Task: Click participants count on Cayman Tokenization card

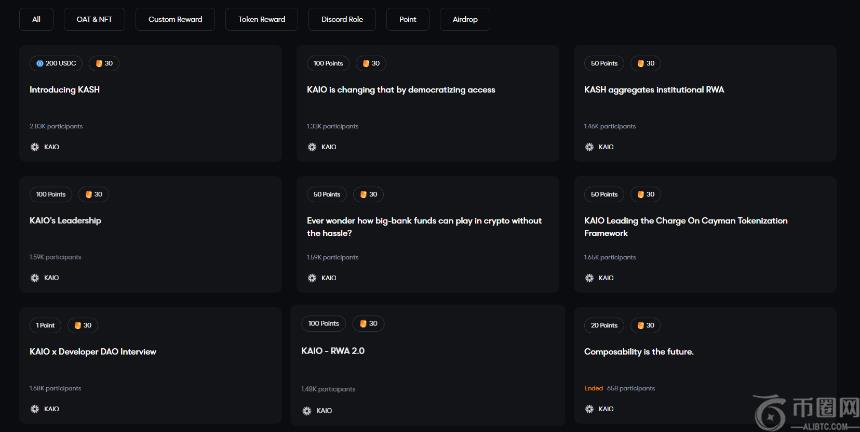Action: (610, 257)
